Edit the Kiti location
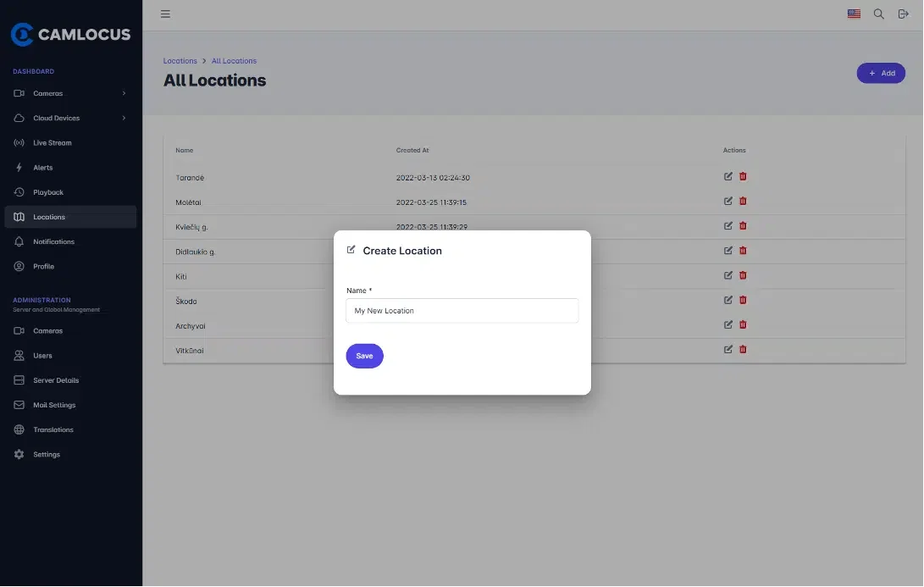Image resolution: width=924 pixels, height=587 pixels. pyautogui.click(x=728, y=275)
